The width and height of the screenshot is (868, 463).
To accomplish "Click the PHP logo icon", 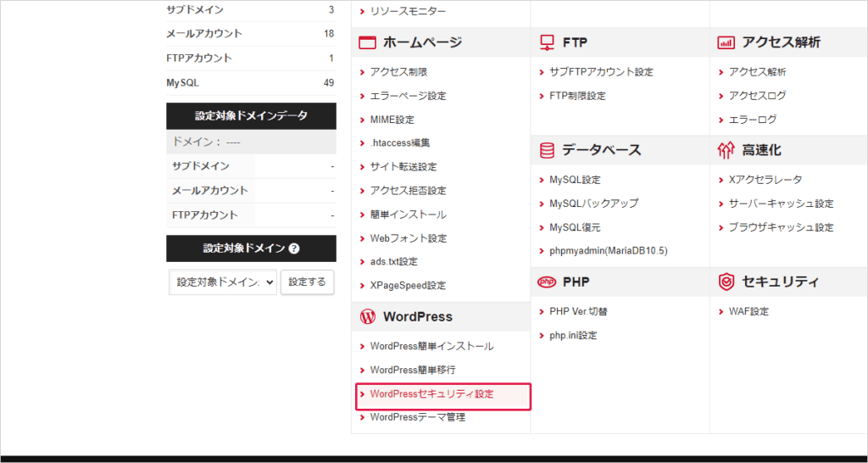I will point(547,282).
